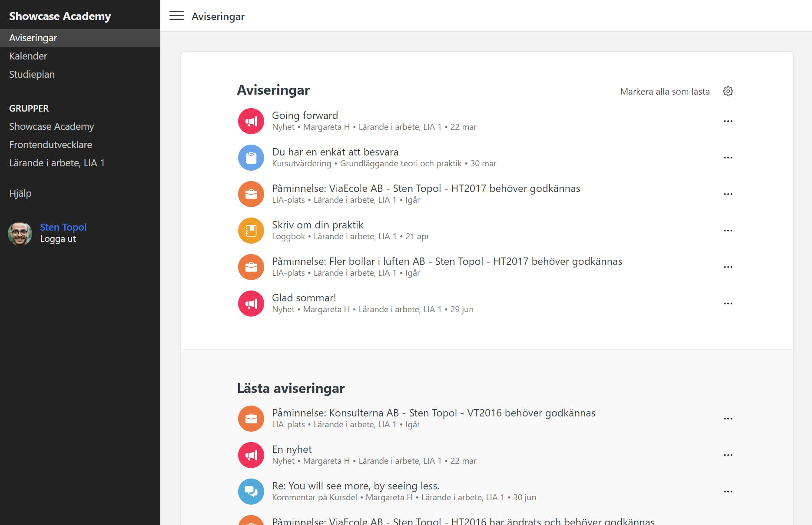Open options menu for Skriv om din praktik

[728, 231]
